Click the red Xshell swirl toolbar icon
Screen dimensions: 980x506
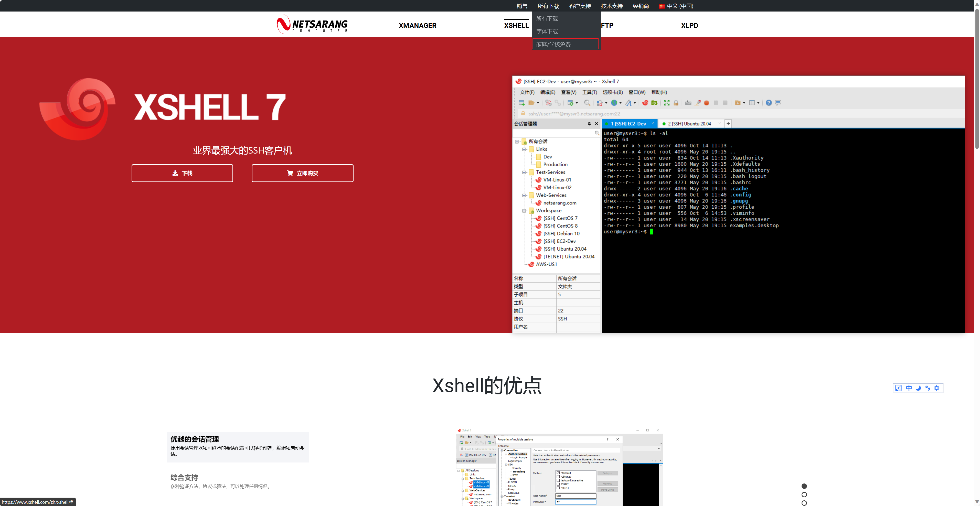click(645, 103)
